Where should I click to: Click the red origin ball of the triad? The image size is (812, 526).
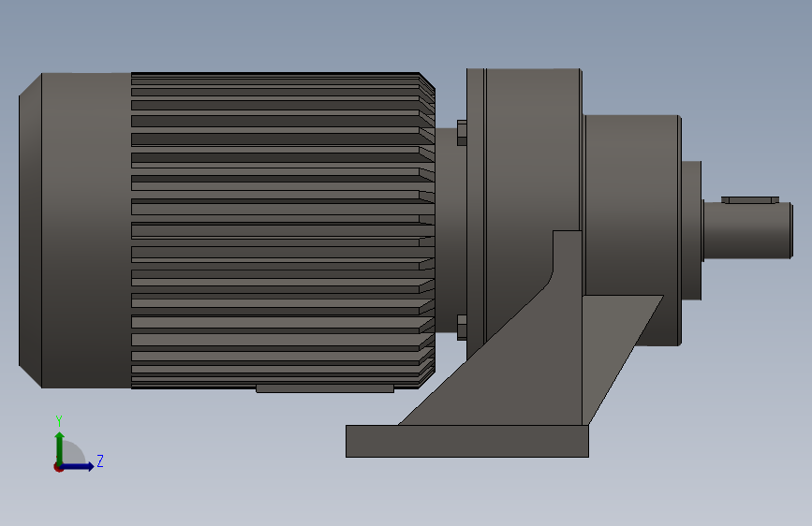(58, 467)
